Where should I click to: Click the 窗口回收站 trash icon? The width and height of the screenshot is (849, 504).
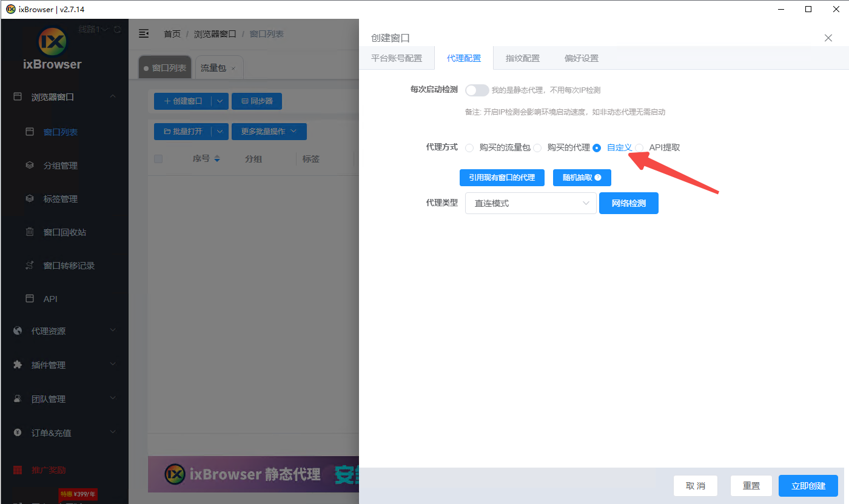30,232
